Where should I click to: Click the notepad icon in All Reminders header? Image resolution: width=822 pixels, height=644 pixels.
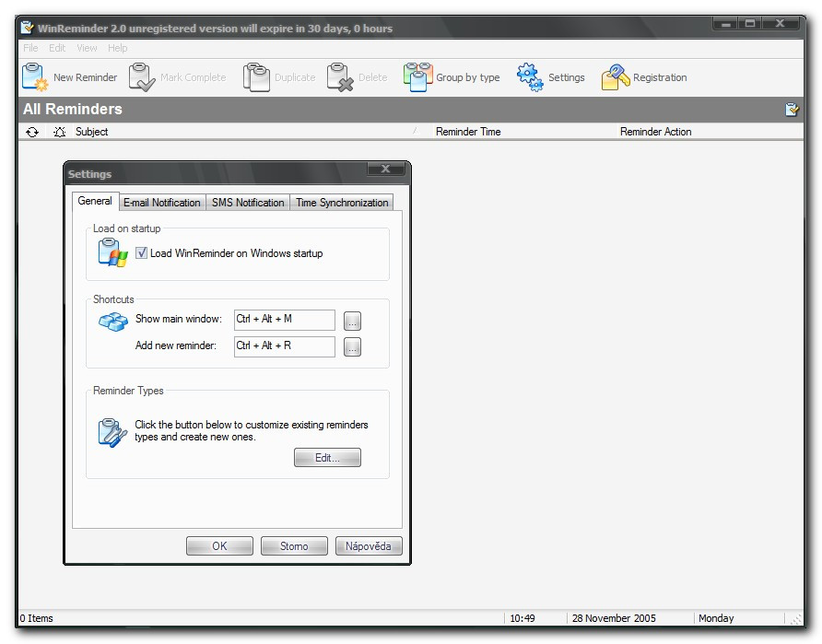pos(792,109)
